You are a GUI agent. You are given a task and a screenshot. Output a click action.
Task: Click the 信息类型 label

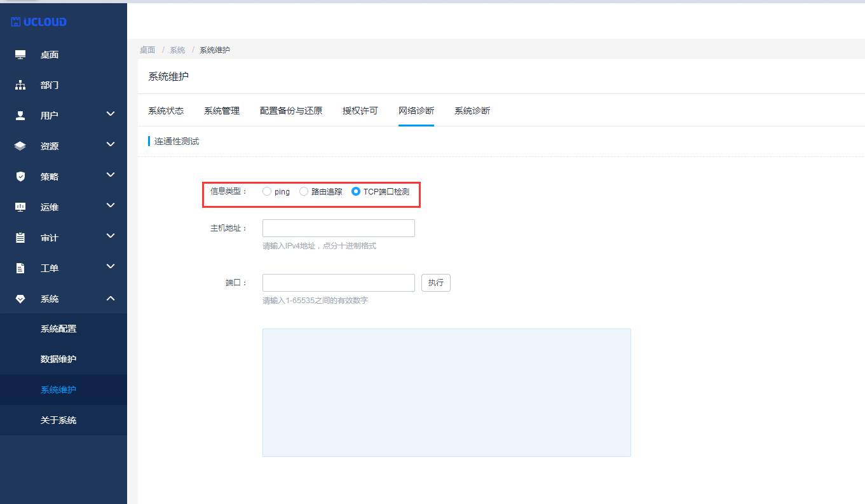click(x=229, y=191)
